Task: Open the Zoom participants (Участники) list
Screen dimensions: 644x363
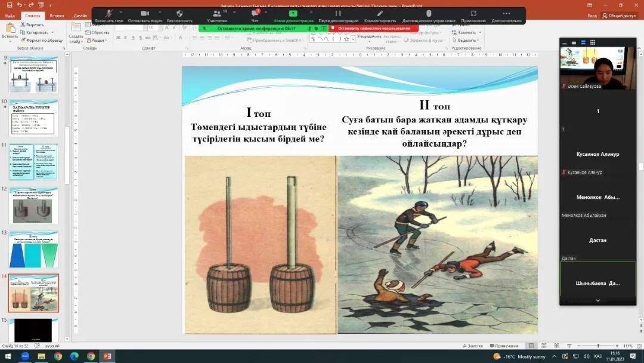Action: 216,16
